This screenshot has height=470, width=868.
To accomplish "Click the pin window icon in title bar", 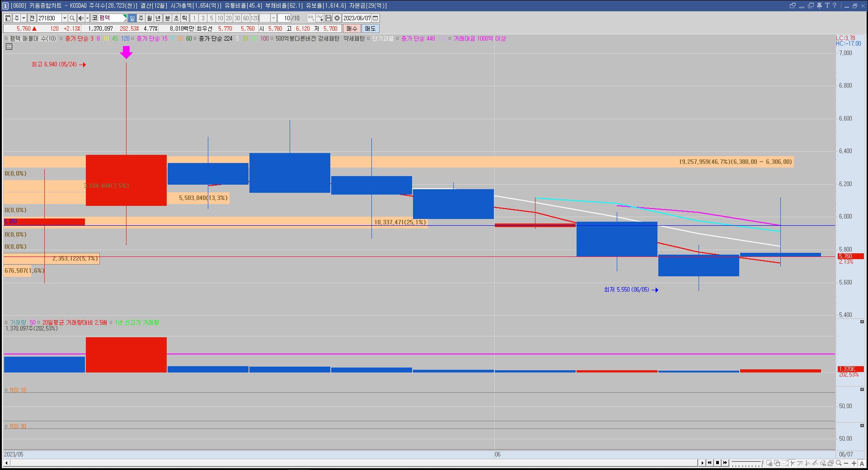I will coord(819,5).
